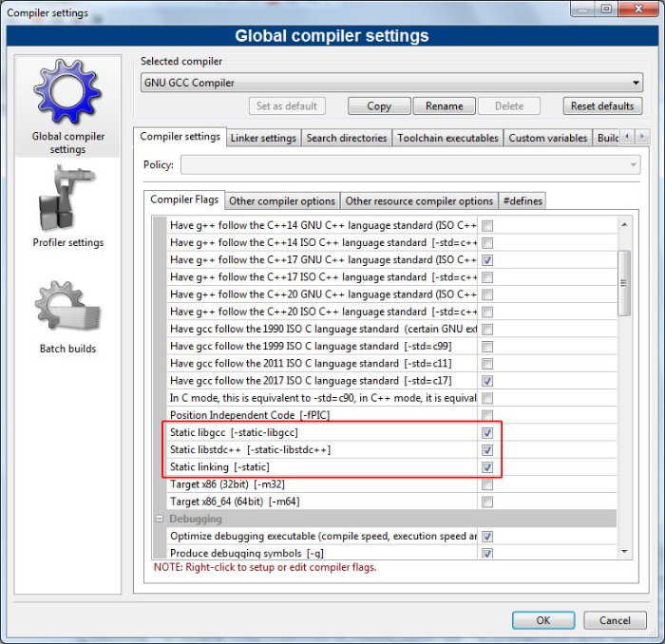The image size is (665, 644).
Task: Toggle the Static libgcc checkbox
Action: [487, 432]
